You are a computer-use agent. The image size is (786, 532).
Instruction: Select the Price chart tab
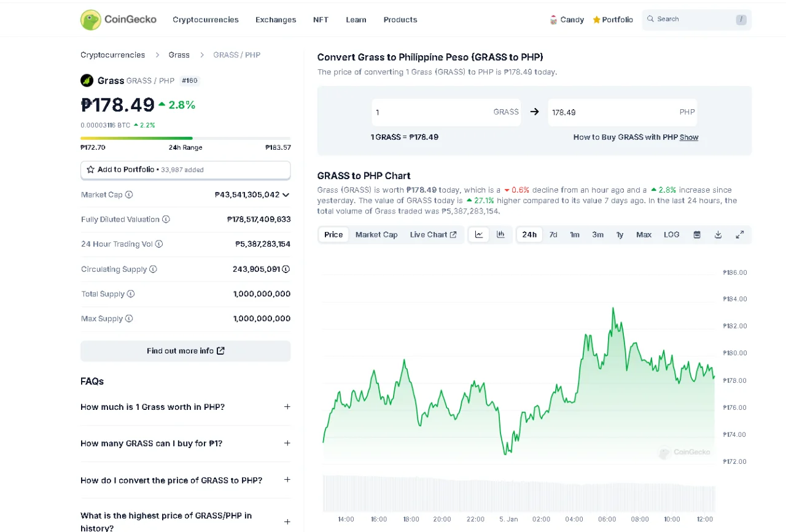pos(333,234)
